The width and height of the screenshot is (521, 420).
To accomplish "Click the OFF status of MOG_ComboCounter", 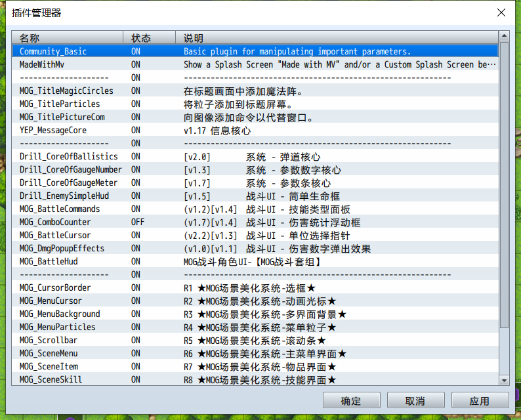I will coord(138,222).
